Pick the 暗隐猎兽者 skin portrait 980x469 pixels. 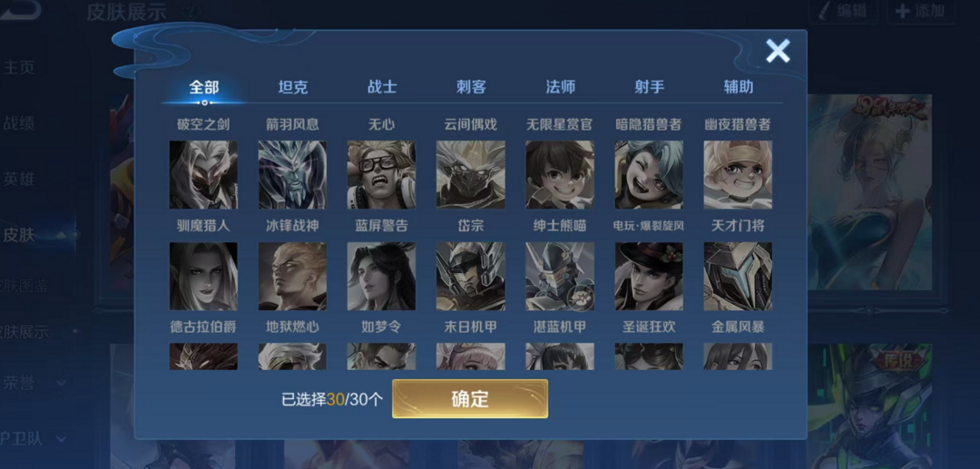pyautogui.click(x=649, y=175)
